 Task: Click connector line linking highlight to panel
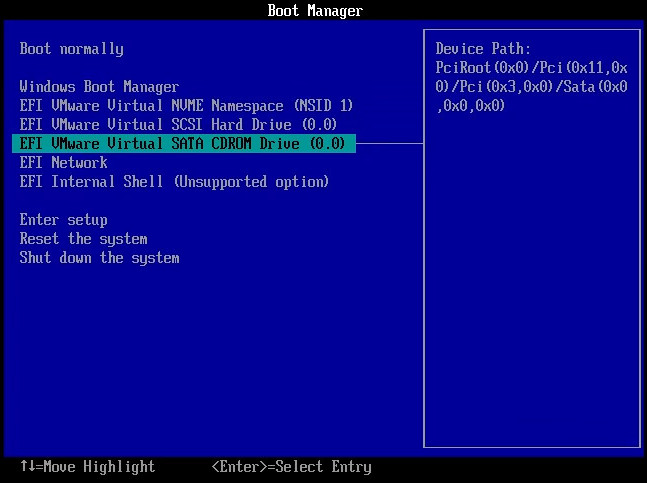[x=389, y=144]
